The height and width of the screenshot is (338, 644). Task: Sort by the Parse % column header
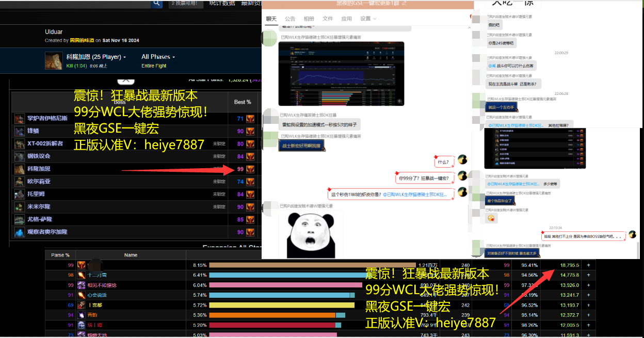(60, 255)
